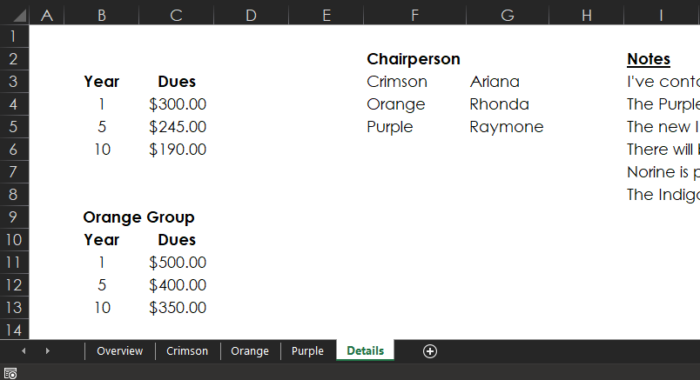700x380 pixels.
Task: Click the previous sheet navigation arrow
Action: [x=24, y=351]
